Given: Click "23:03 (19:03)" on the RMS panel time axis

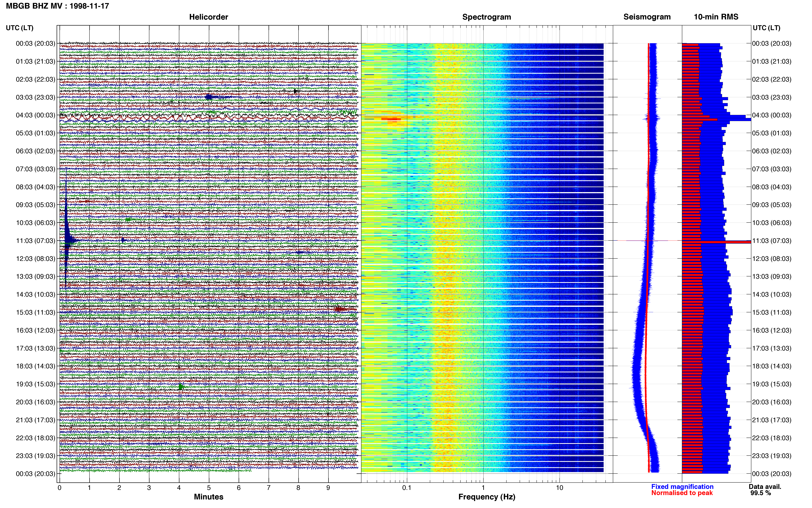Looking at the screenshot, I should (772, 456).
